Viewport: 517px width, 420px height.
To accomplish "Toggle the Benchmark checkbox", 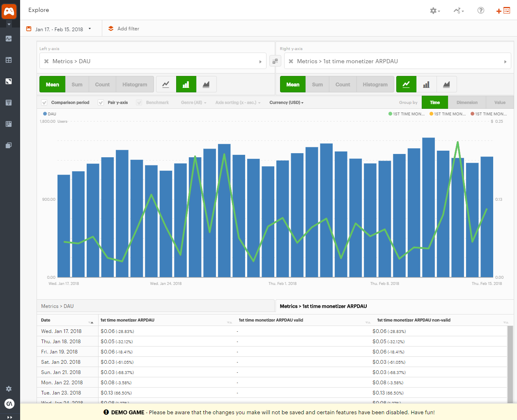I will click(139, 103).
